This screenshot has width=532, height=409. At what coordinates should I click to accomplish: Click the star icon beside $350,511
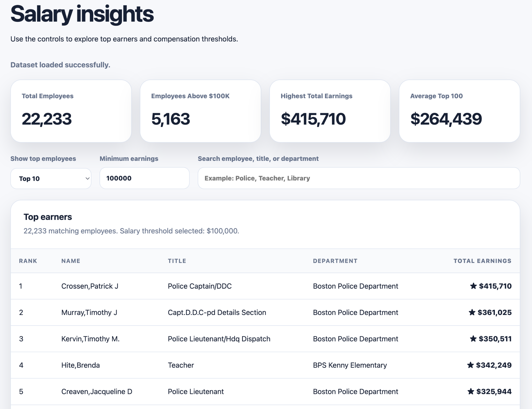(x=473, y=339)
